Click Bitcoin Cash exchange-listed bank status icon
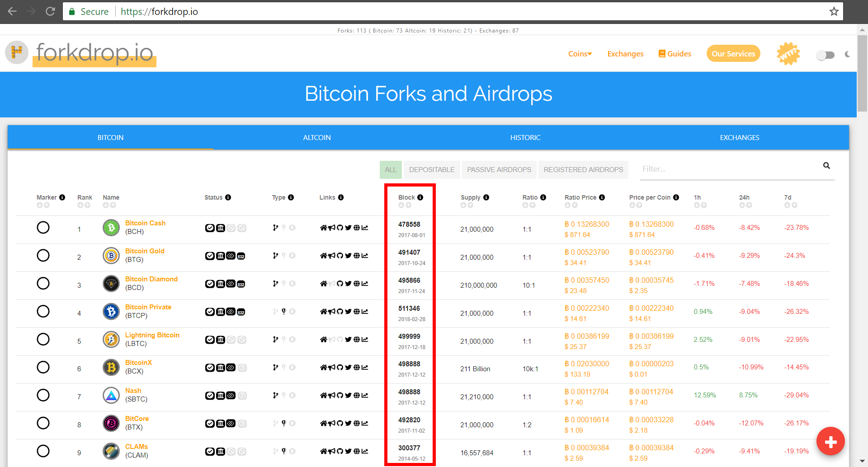868x467 pixels. click(221, 228)
